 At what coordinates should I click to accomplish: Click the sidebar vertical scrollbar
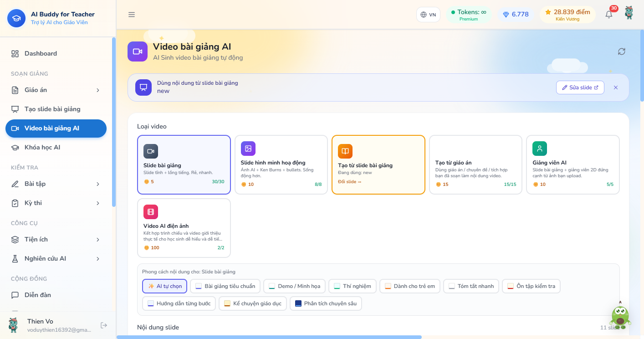114,122
